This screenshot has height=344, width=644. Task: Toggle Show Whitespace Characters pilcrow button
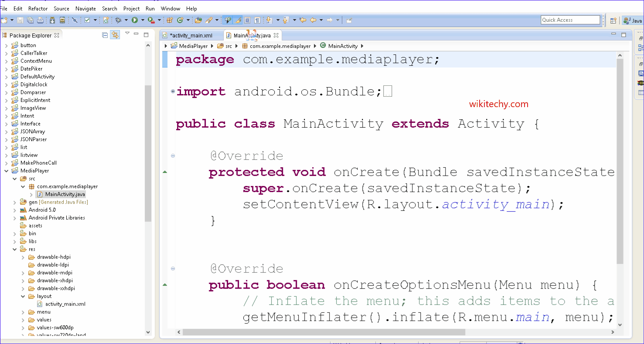coord(257,20)
